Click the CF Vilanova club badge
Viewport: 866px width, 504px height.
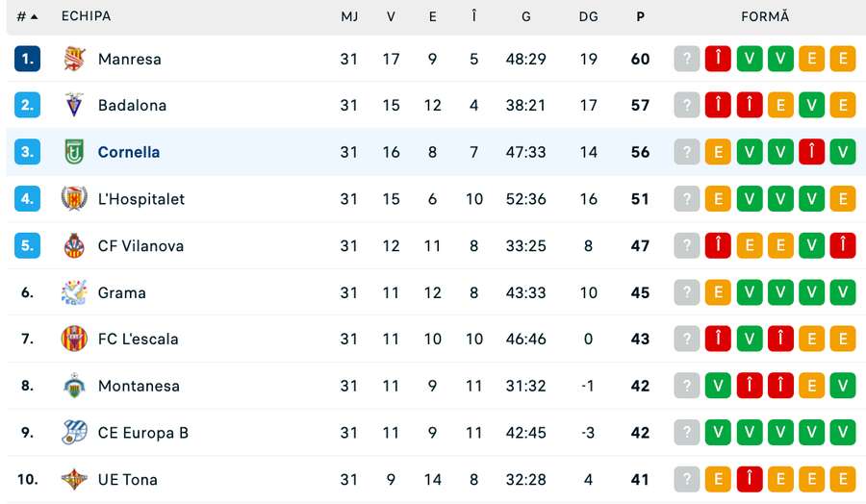tap(74, 246)
